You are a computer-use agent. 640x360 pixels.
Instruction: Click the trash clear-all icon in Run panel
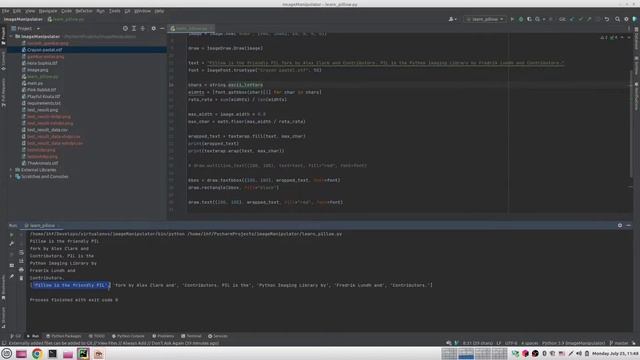(x=21, y=278)
